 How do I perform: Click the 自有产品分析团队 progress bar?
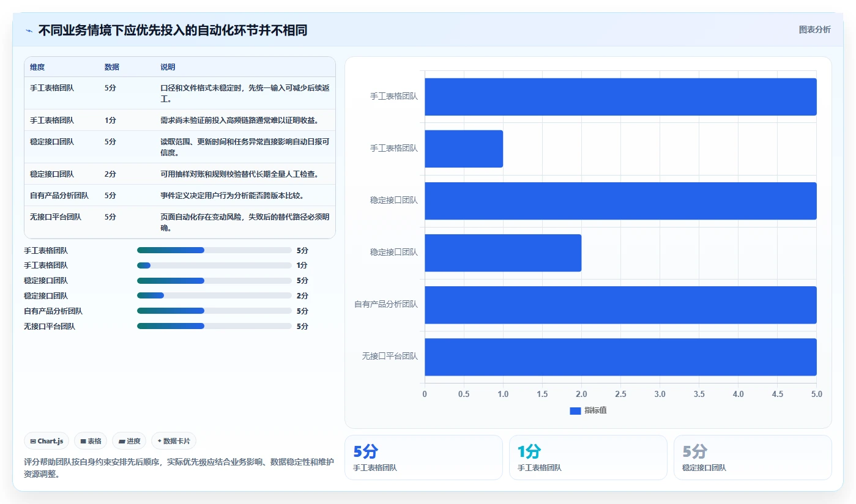[214, 311]
